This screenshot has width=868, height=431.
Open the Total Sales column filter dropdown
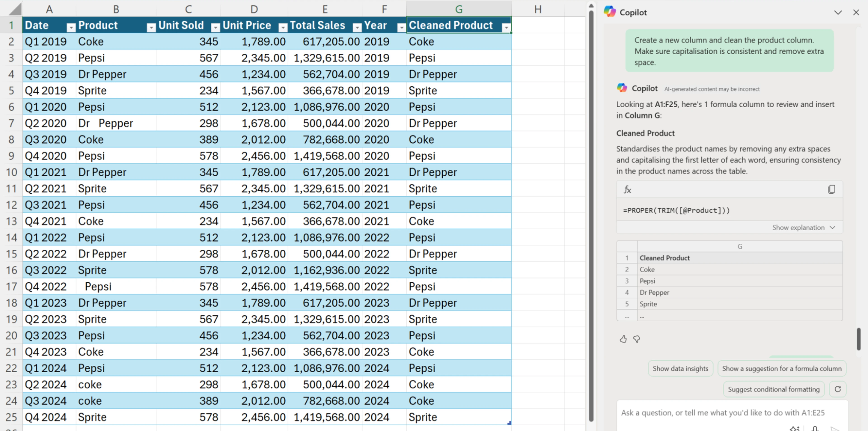(357, 27)
